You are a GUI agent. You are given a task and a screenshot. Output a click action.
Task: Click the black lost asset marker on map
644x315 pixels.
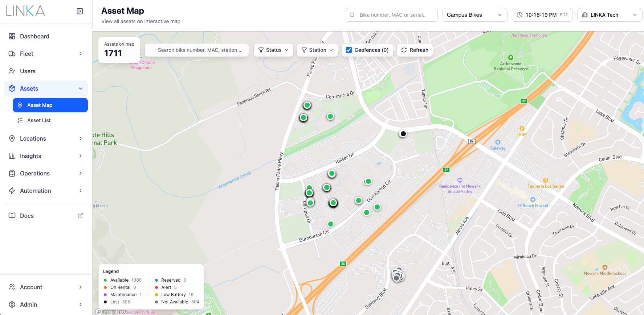403,134
